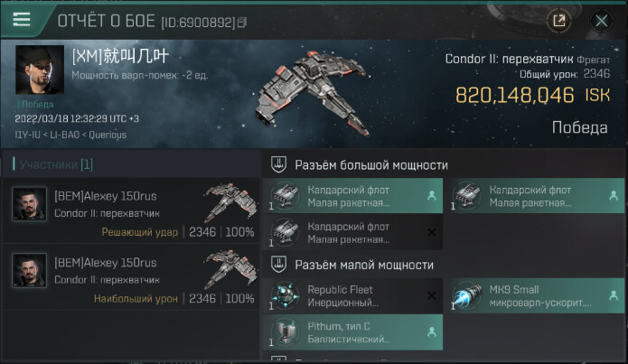Open Alexey 150rus top damage entry
The width and height of the screenshot is (628, 364).
130,277
